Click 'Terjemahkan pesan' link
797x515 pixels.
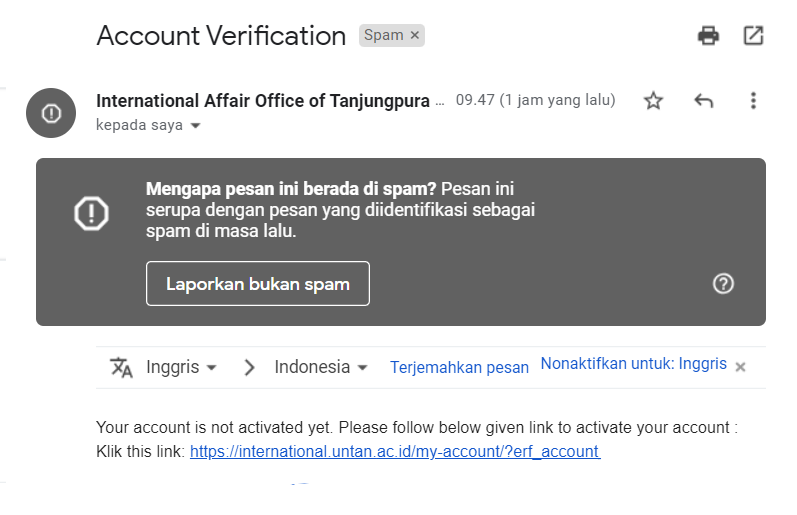click(459, 367)
